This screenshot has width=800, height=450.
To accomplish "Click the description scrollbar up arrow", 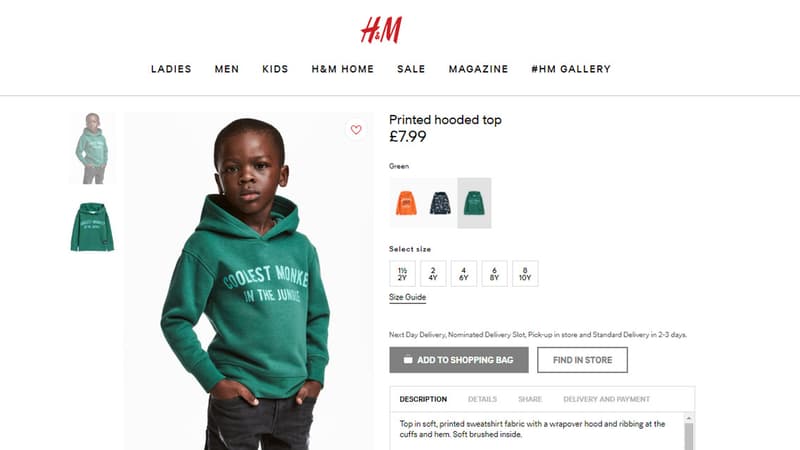I will [x=689, y=418].
